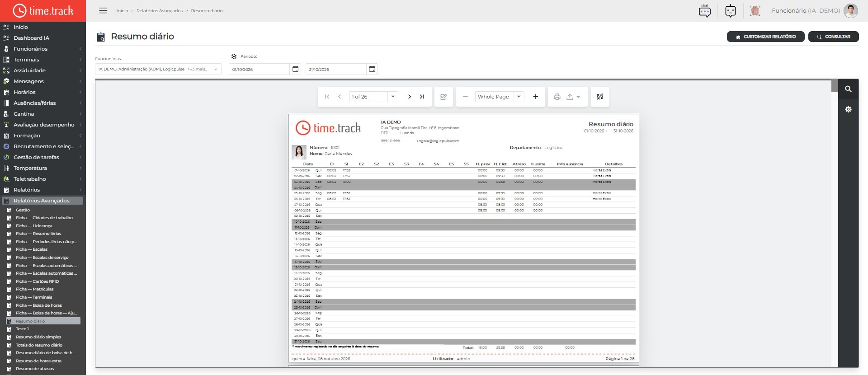Select the Teletrabalho sidebar item
This screenshot has height=375, width=868.
[42, 179]
